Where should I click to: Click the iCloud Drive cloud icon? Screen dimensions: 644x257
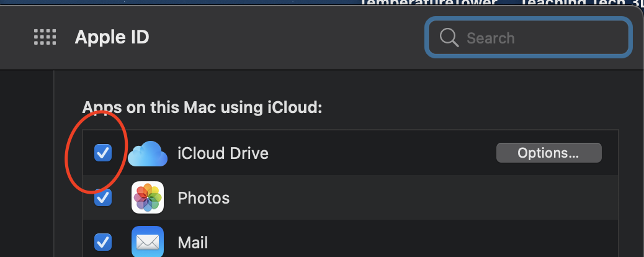[x=148, y=153]
